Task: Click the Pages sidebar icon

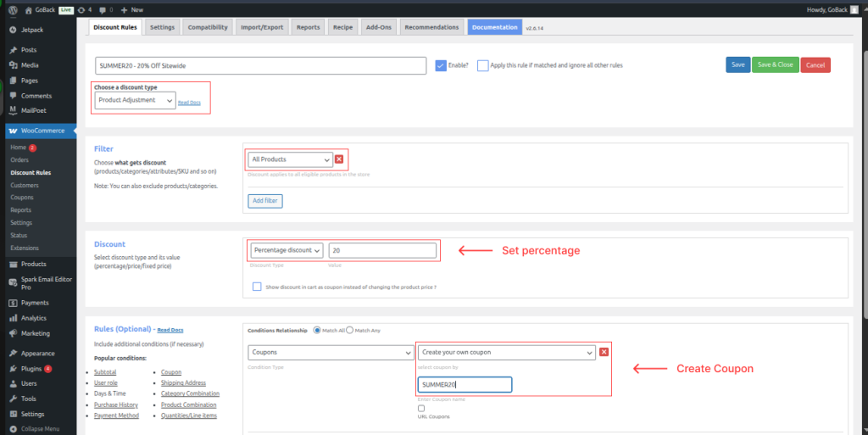Action: (x=14, y=81)
